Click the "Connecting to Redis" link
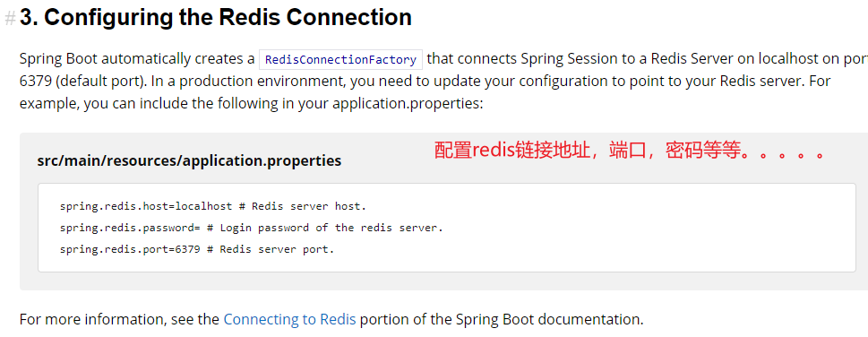This screenshot has height=337, width=868. tap(289, 319)
